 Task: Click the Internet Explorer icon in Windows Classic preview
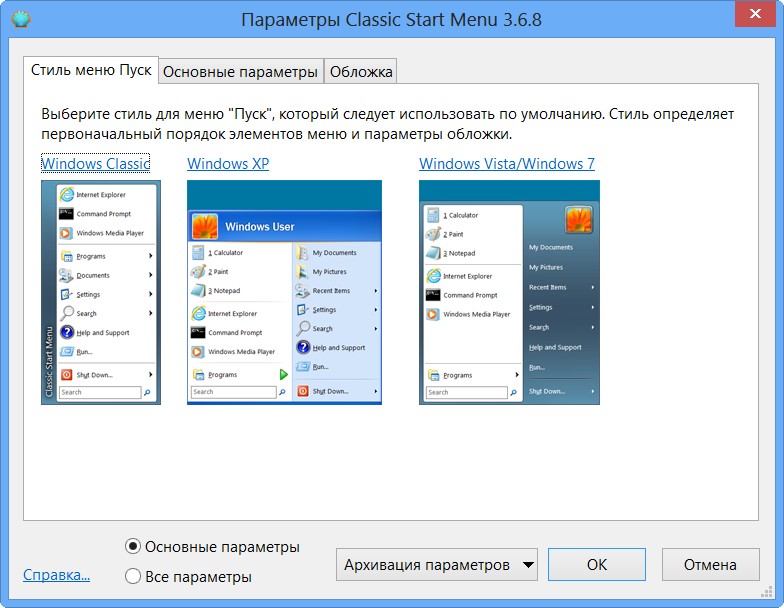coord(67,195)
